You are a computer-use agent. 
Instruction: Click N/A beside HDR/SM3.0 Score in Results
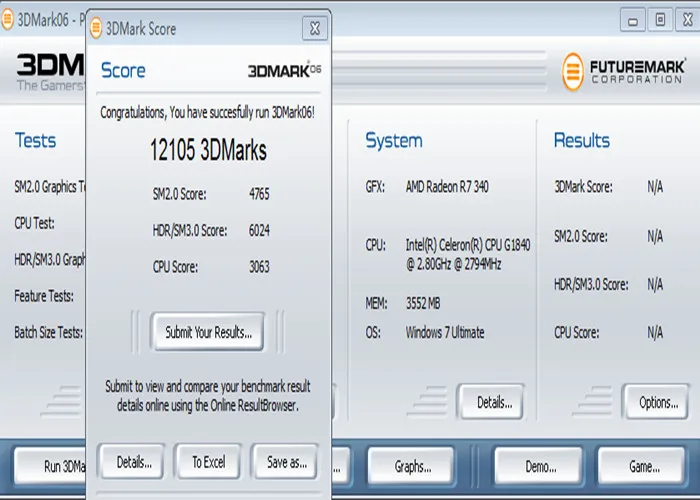pos(655,284)
